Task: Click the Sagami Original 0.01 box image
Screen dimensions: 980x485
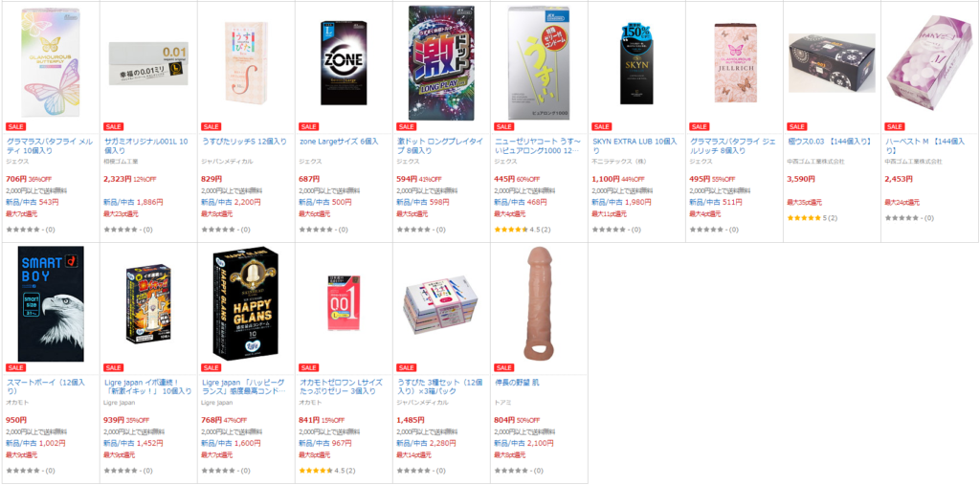Action: click(x=148, y=64)
